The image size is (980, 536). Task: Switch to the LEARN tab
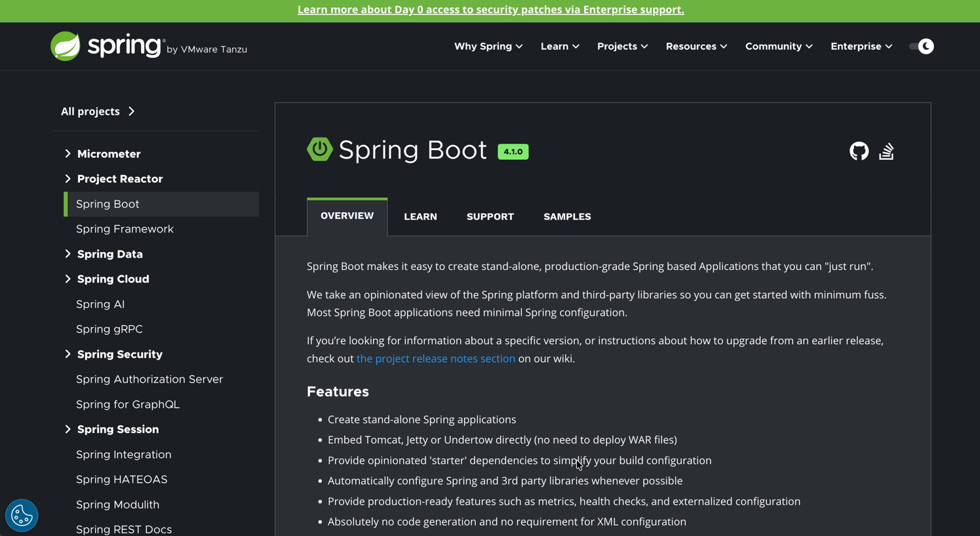420,217
